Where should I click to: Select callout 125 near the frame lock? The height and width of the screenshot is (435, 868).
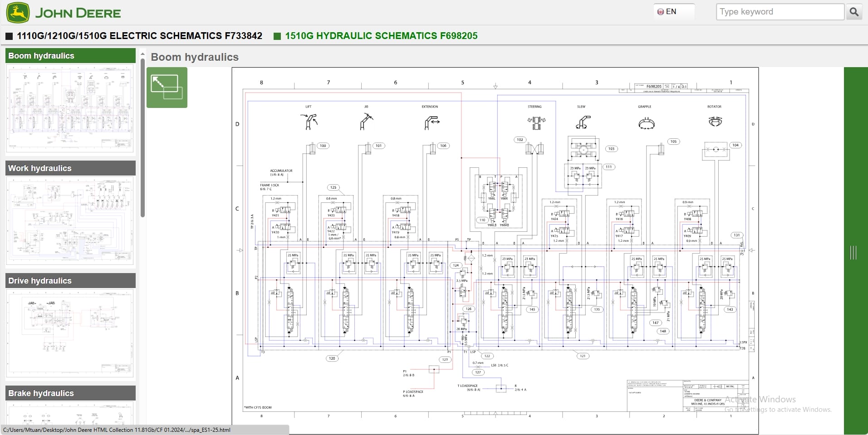(333, 187)
